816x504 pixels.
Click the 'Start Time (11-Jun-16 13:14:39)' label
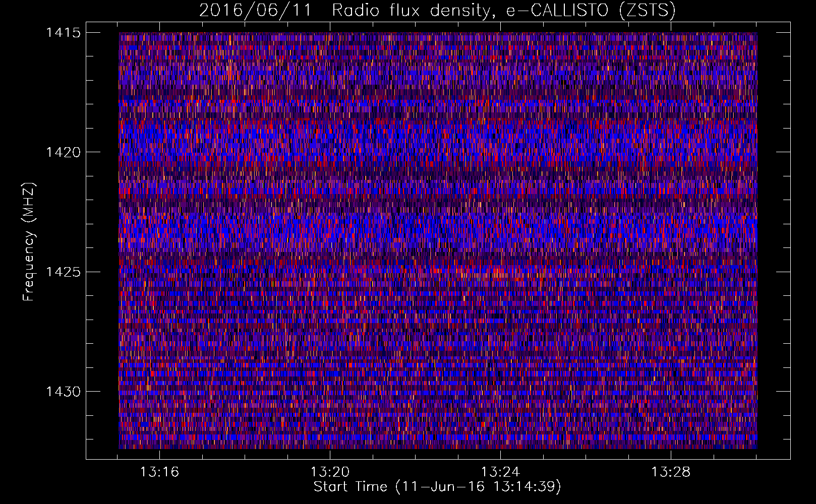pos(437,487)
